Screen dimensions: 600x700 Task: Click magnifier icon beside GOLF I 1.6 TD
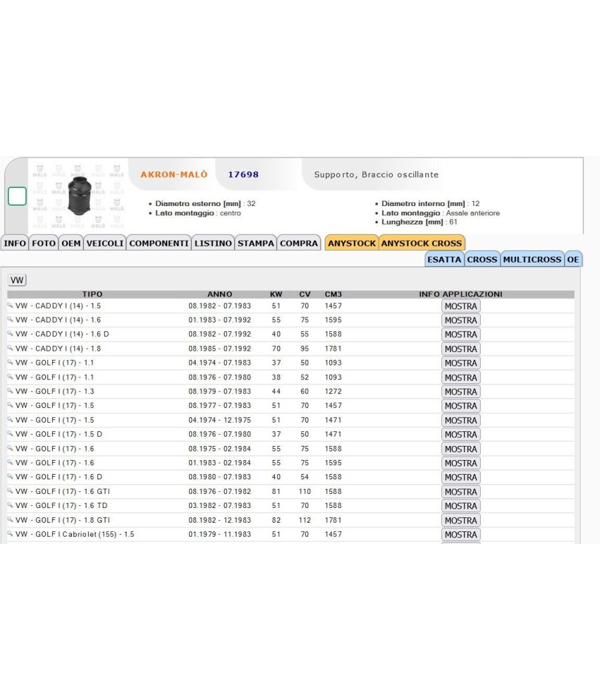[10, 505]
